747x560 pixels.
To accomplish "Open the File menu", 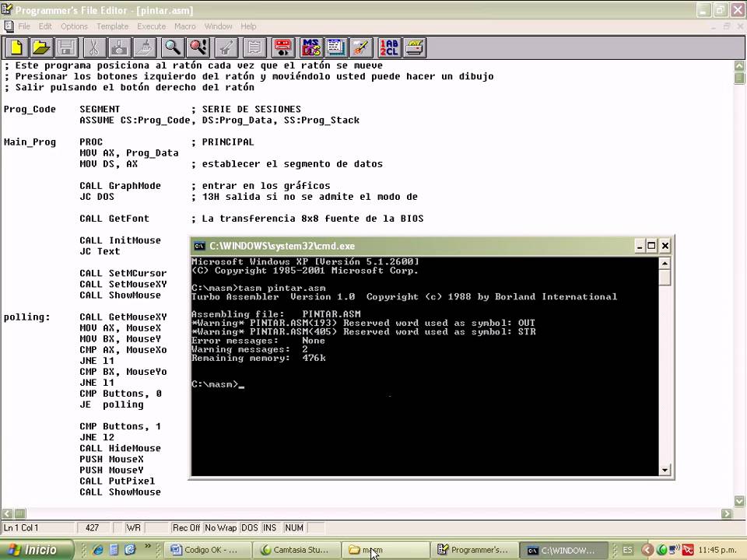I will pyautogui.click(x=24, y=26).
